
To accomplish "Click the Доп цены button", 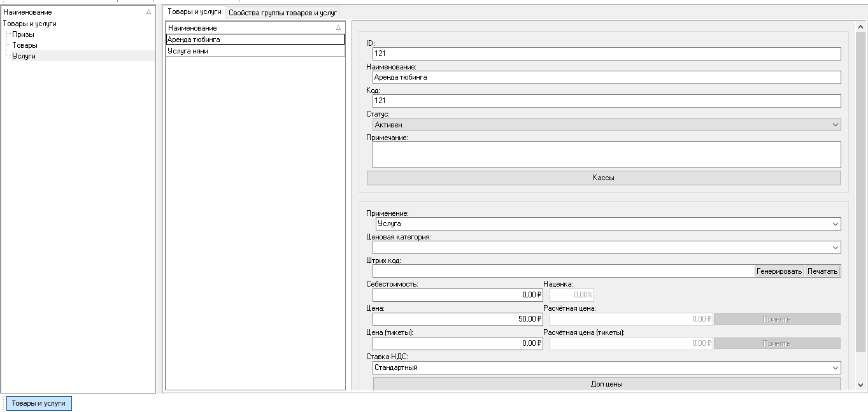I will click(606, 384).
